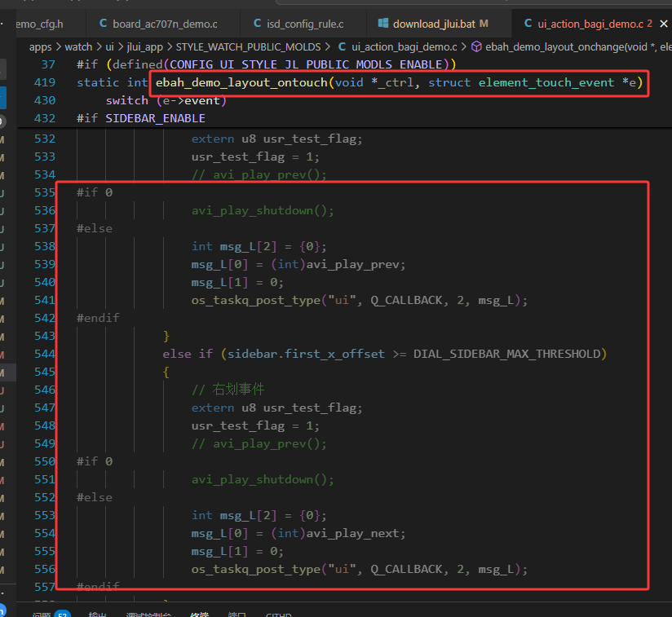Click the #else directive on line 537
The image size is (672, 617).
[x=95, y=229]
